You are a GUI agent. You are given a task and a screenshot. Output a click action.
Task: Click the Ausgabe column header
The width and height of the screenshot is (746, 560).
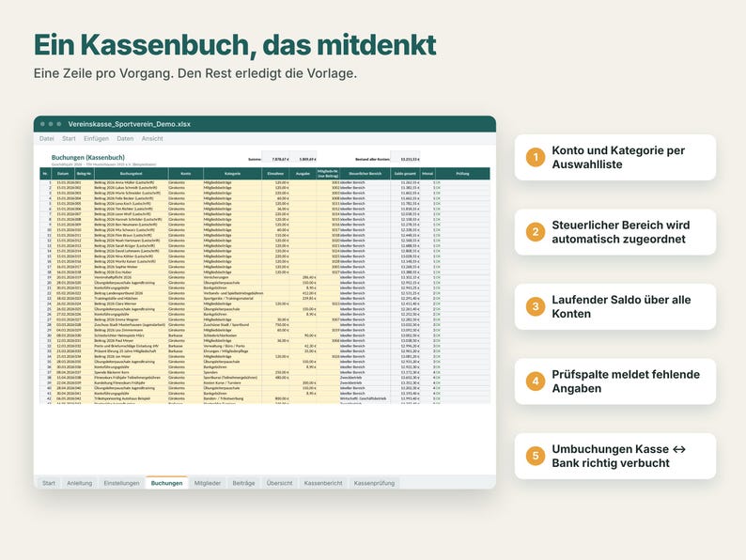[x=303, y=174]
